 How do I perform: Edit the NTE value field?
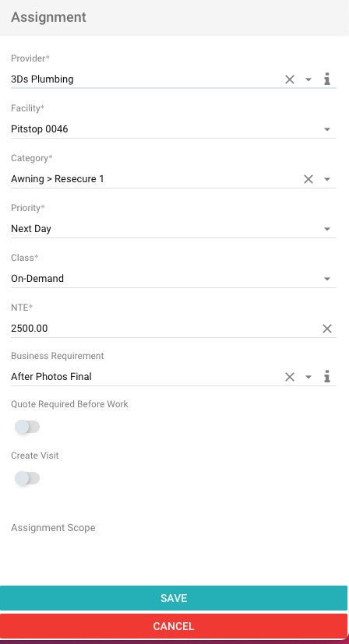pos(164,329)
